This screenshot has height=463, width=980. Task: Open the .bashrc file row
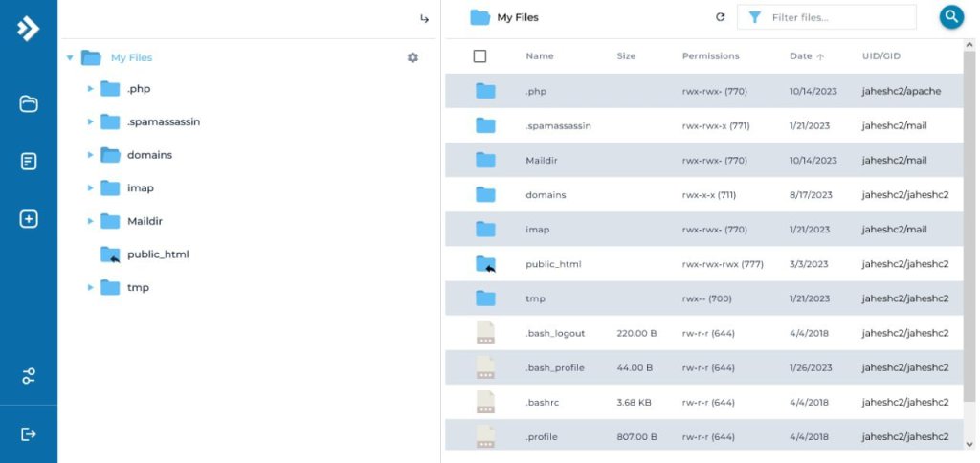tap(543, 403)
